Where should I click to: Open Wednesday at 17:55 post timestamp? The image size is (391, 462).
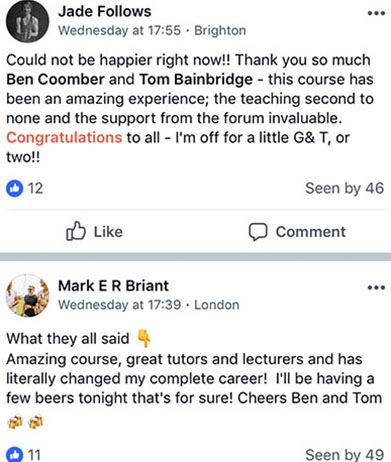[x=119, y=31]
